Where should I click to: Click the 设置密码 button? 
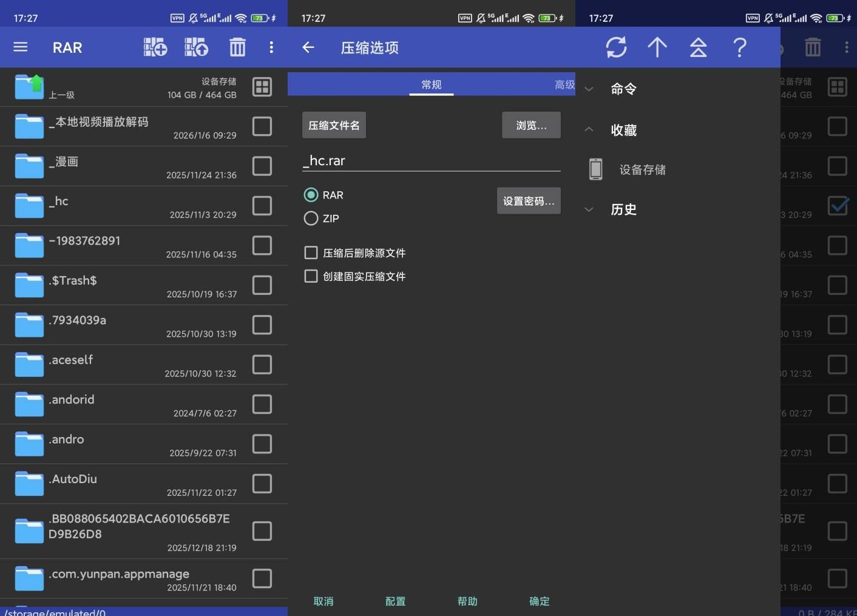pyautogui.click(x=529, y=201)
